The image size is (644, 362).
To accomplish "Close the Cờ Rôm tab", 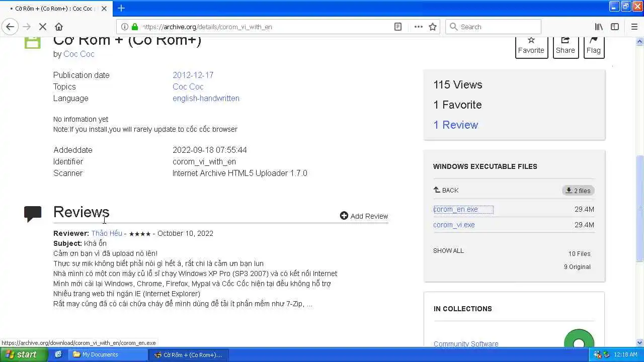I will pos(104,9).
